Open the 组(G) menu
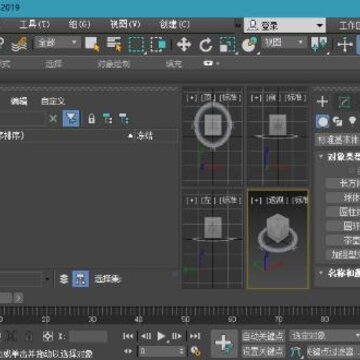360x360 pixels. click(80, 25)
